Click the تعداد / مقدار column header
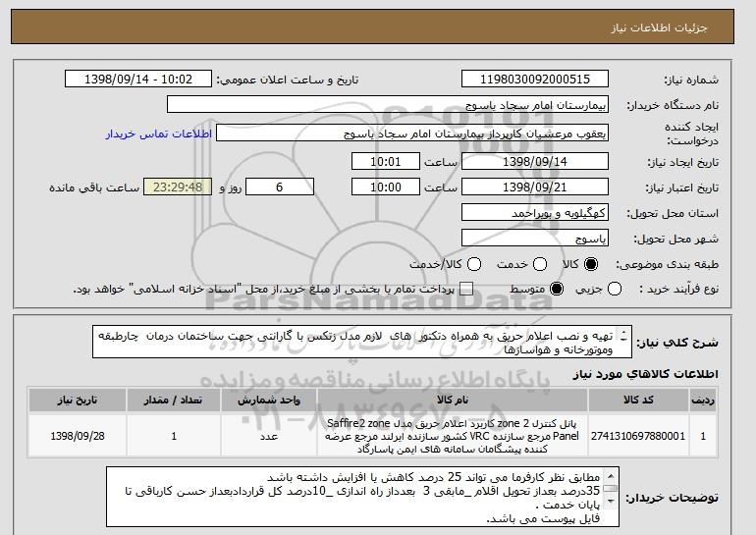Image resolution: width=756 pixels, height=535 pixels. [174, 401]
